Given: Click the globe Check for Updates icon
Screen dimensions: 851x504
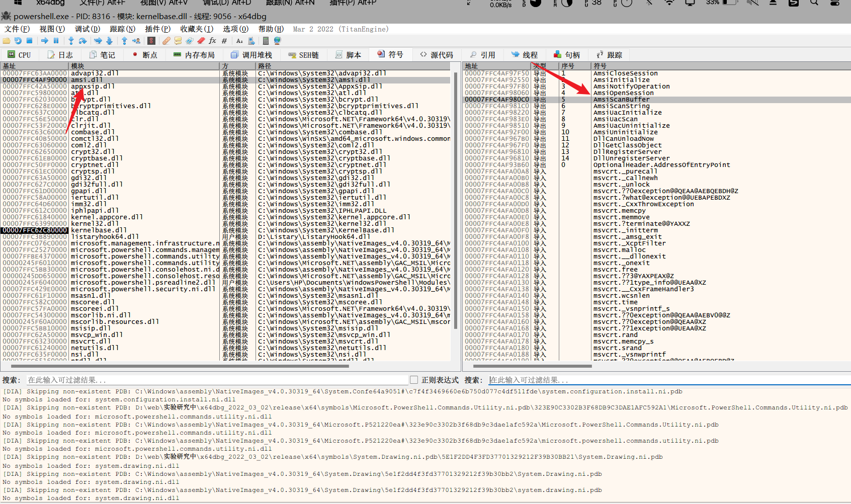Looking at the screenshot, I should (277, 41).
